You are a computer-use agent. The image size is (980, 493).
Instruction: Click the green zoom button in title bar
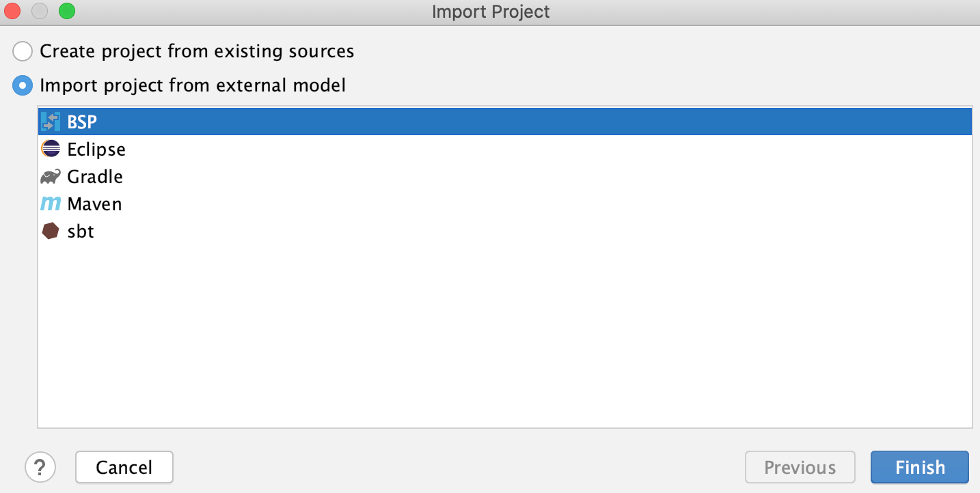[66, 11]
